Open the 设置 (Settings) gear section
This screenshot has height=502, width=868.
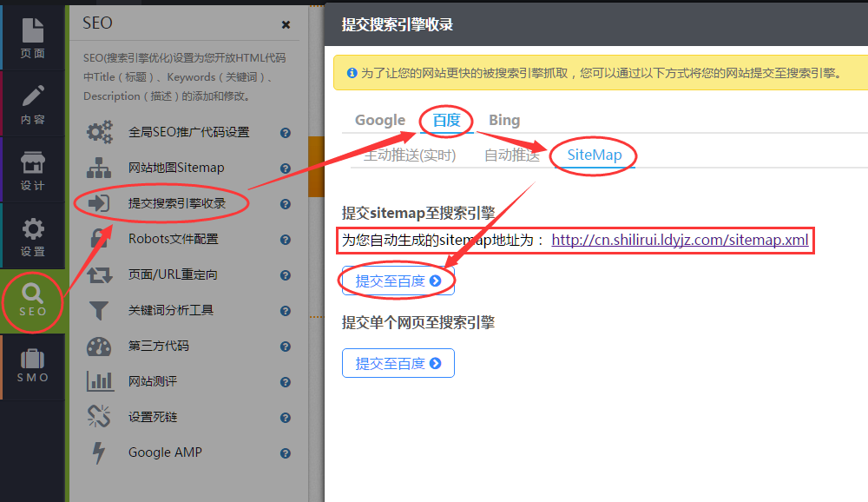click(32, 237)
